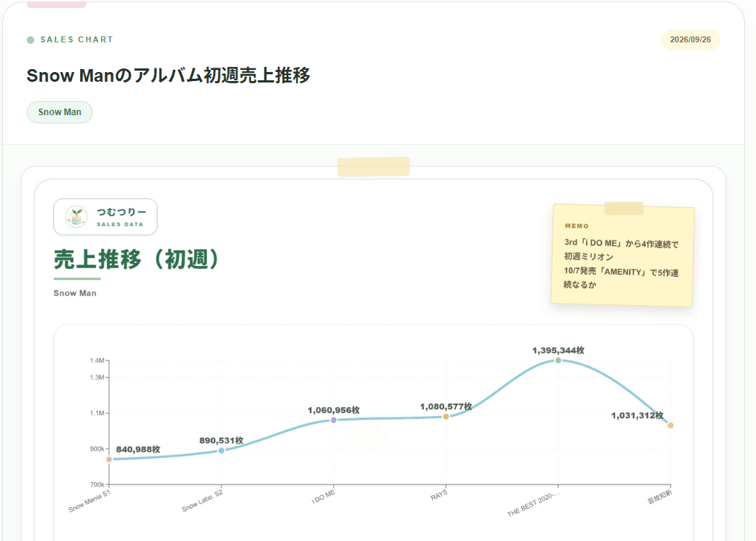Click the SALES CHART heading label
Image resolution: width=756 pixels, height=541 pixels.
pyautogui.click(x=76, y=39)
